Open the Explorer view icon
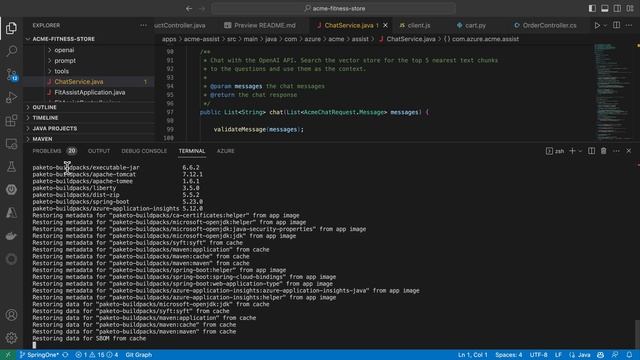This screenshot has height=360, width=640. pos(11,28)
